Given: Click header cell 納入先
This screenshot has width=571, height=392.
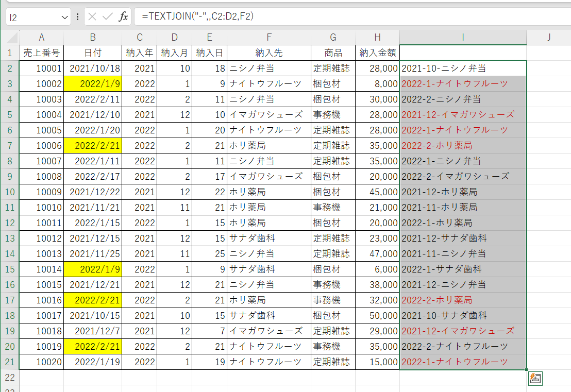Looking at the screenshot, I should (269, 53).
